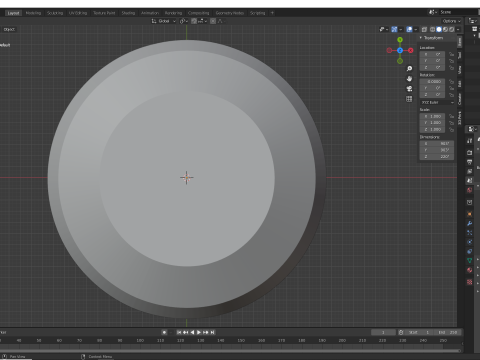The width and height of the screenshot is (480, 360).
Task: Click the negative X circle on gizmo
Action: point(389,50)
